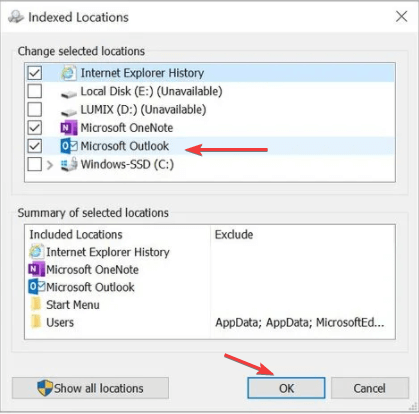This screenshot has width=419, height=414.
Task: Check the Windows-SSD (C:) checkbox
Action: pyautogui.click(x=34, y=164)
